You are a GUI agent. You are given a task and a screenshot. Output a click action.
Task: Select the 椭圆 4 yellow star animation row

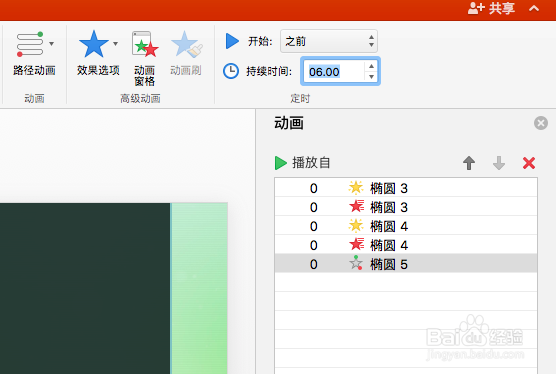tap(406, 226)
